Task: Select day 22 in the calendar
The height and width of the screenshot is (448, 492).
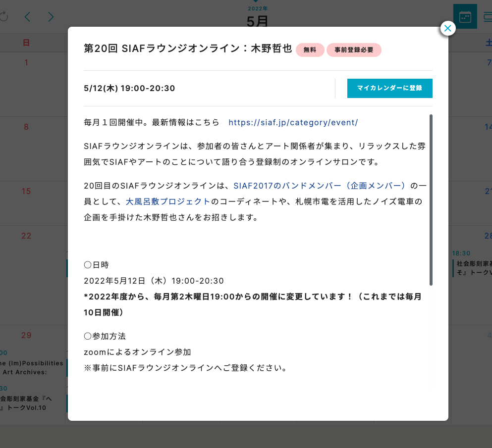Action: [26, 236]
